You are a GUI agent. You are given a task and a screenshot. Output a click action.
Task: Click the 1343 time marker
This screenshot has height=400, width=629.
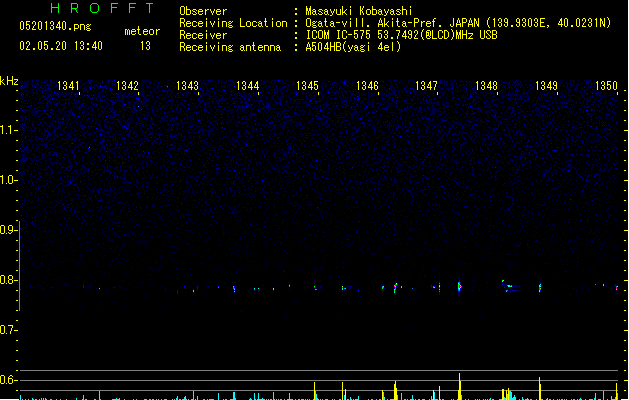coord(187,86)
